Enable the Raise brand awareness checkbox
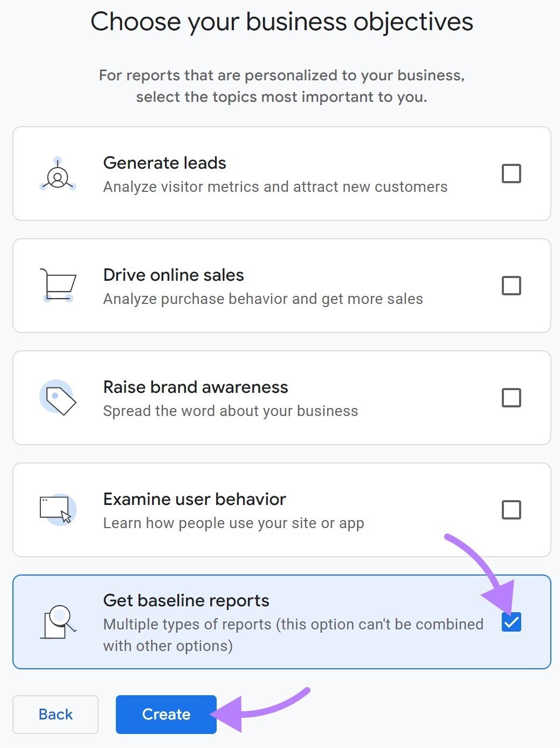This screenshot has height=748, width=560. coord(511,397)
